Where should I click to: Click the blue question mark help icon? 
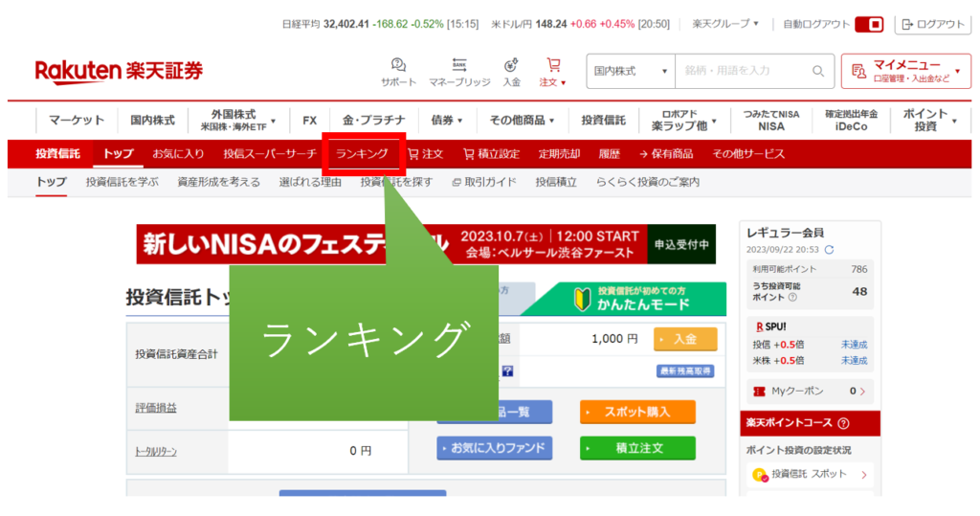pyautogui.click(x=507, y=370)
